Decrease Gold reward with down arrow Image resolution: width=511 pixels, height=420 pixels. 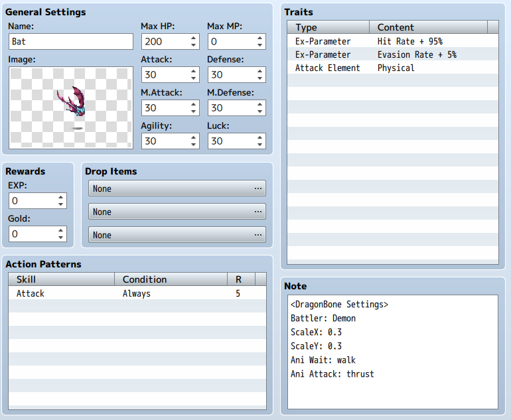[x=60, y=238]
